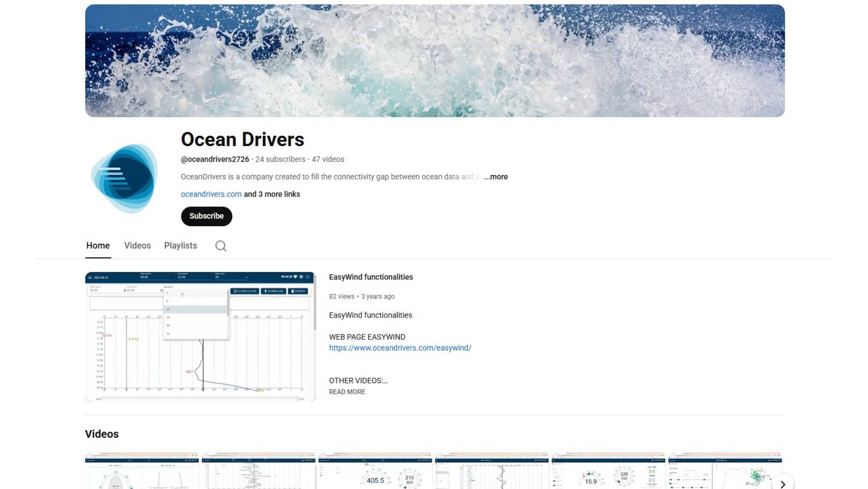Subscribe to the Ocean Drivers channel

(x=206, y=216)
